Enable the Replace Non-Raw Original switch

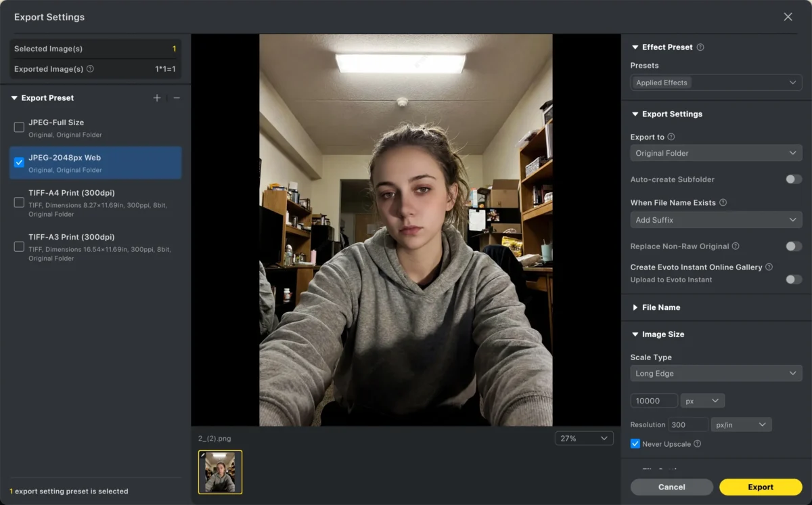[x=793, y=246]
